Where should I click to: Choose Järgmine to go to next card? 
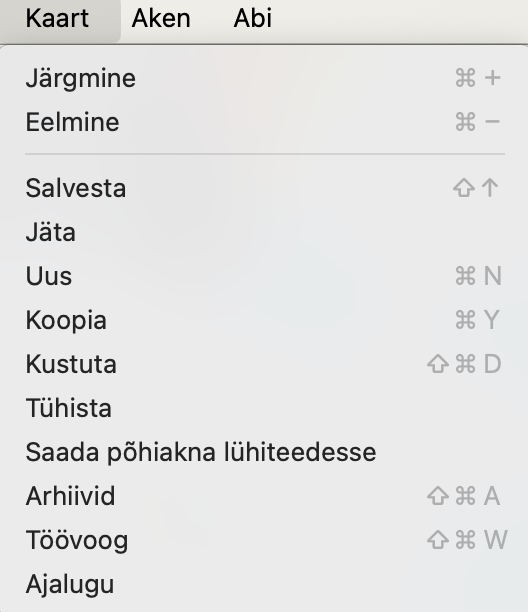pos(264,78)
